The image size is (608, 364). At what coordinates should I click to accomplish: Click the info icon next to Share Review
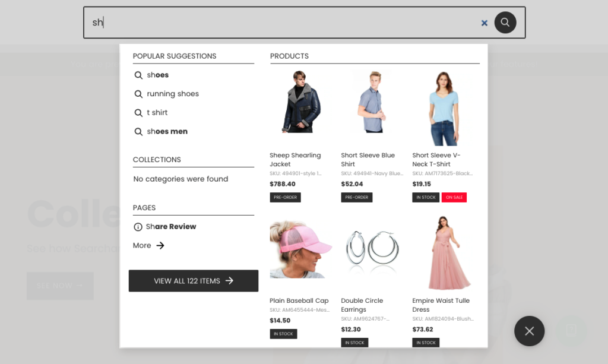pos(138,226)
